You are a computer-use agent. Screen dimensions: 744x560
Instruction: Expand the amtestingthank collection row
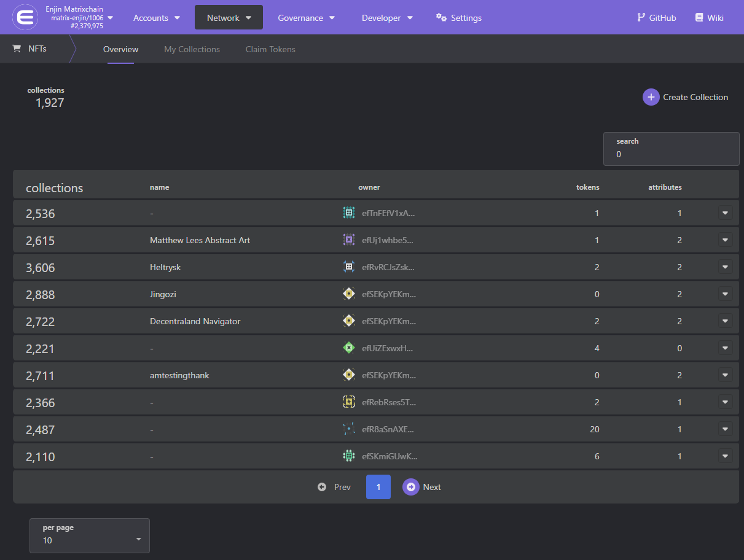point(726,375)
